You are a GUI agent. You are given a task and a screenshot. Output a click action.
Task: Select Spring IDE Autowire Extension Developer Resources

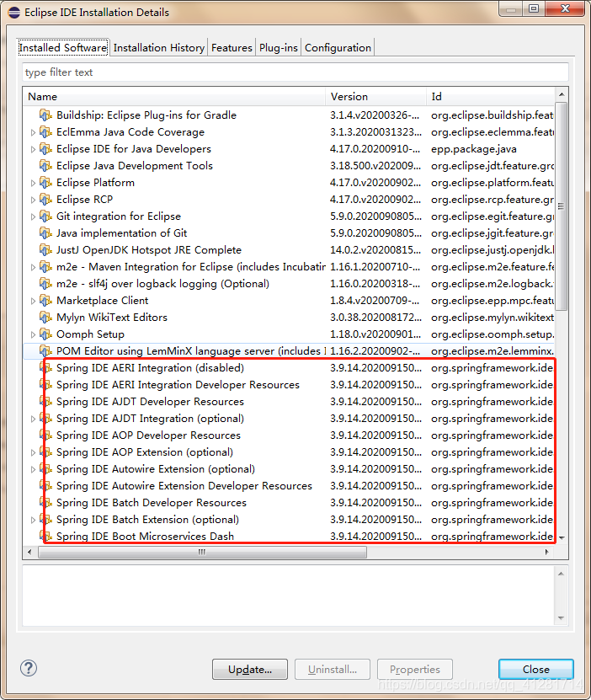point(289,486)
